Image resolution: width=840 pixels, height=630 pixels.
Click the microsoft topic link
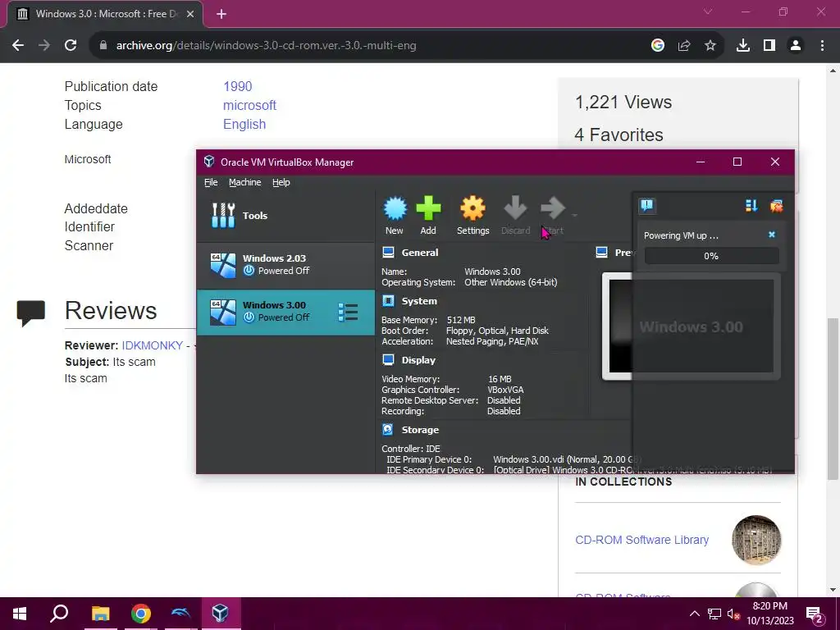tap(249, 105)
